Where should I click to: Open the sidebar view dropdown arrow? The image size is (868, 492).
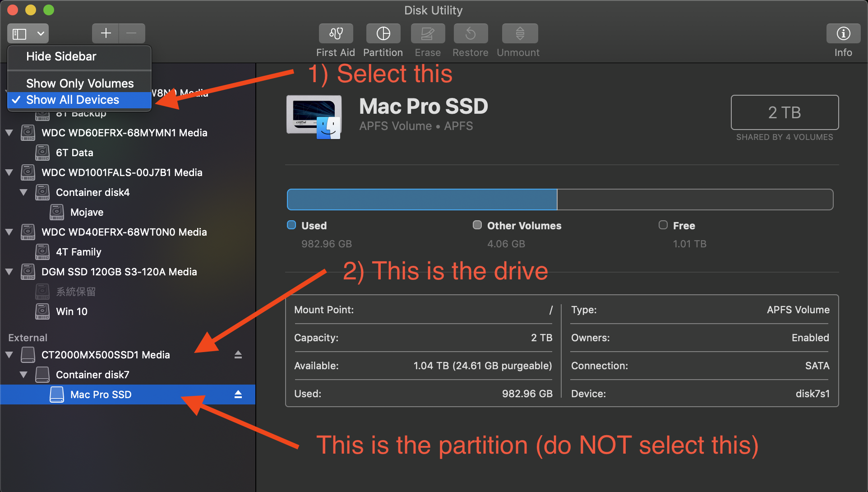pos(41,33)
